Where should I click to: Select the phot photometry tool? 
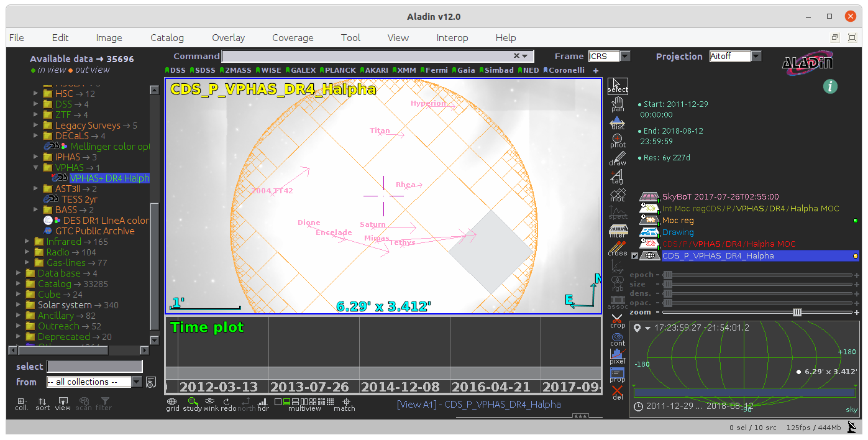coord(618,140)
